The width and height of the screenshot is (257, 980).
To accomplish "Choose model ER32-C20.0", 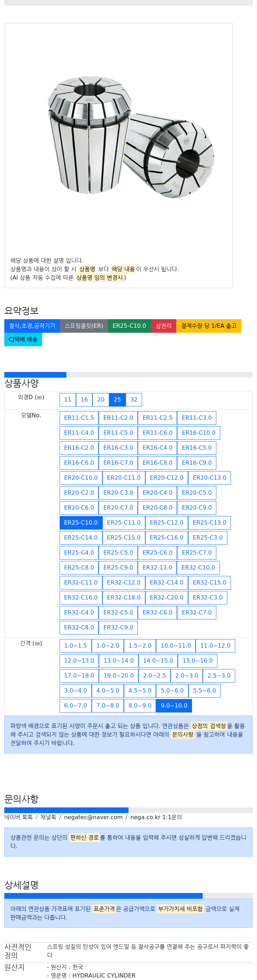I will coord(166,597).
